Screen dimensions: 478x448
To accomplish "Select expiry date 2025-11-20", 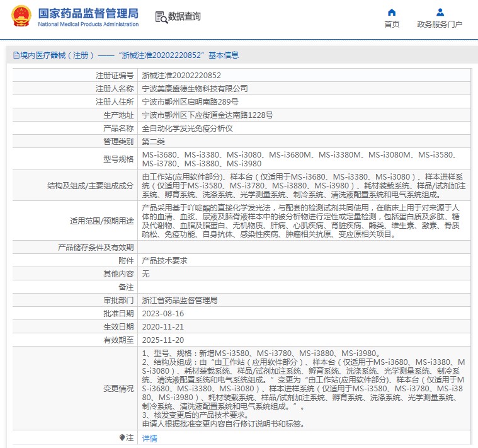I will tap(162, 340).
